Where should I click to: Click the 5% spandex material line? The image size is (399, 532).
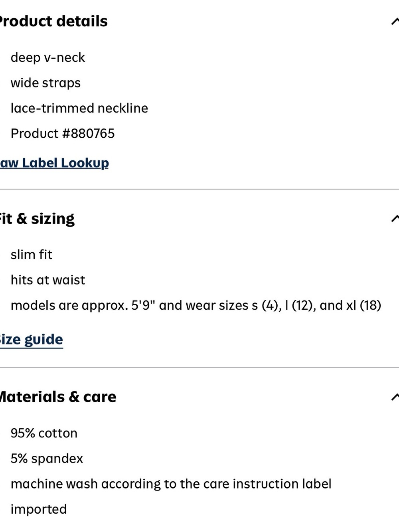(47, 459)
